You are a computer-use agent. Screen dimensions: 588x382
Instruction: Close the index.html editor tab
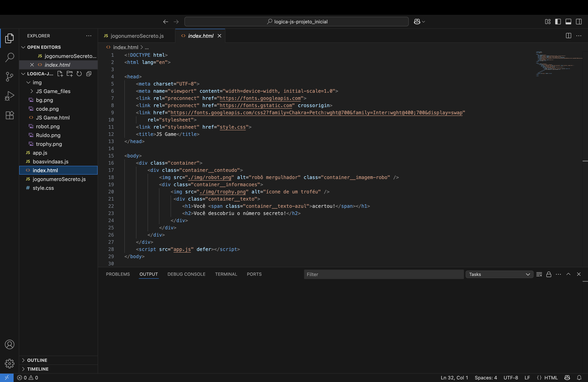(219, 36)
